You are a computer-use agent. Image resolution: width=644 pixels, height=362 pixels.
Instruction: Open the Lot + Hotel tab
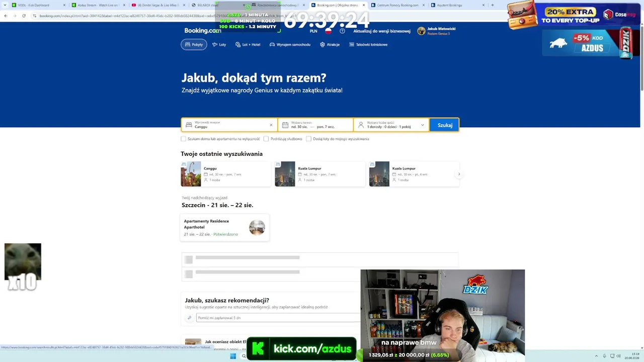coord(248,44)
